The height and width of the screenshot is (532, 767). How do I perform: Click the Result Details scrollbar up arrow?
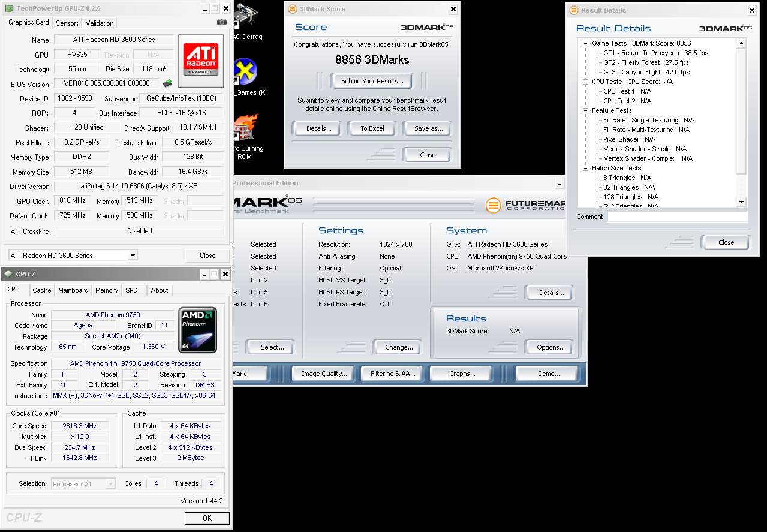(x=742, y=43)
